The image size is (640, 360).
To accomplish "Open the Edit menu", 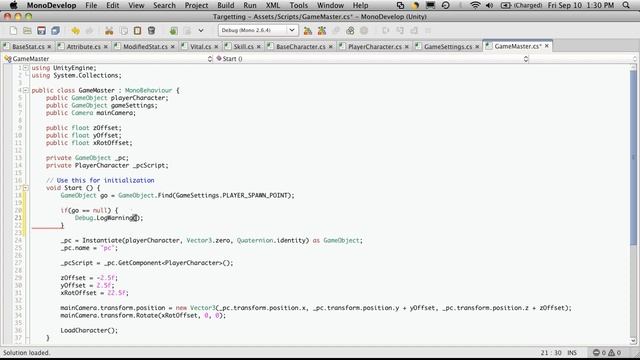I will click(113, 5).
